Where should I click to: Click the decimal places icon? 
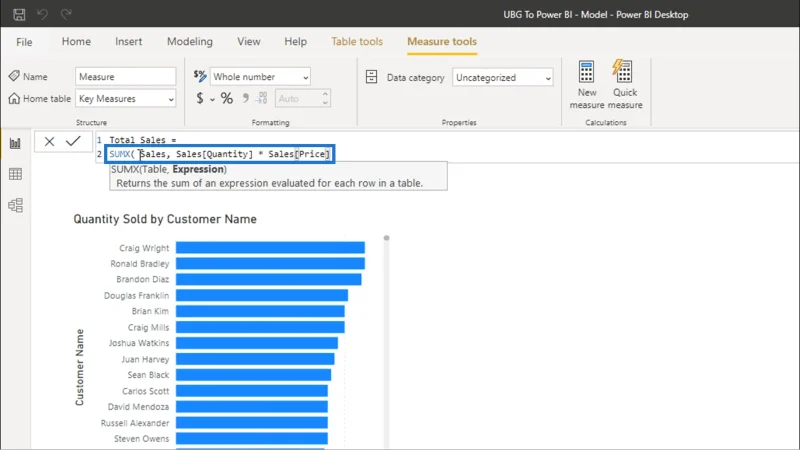[261, 98]
